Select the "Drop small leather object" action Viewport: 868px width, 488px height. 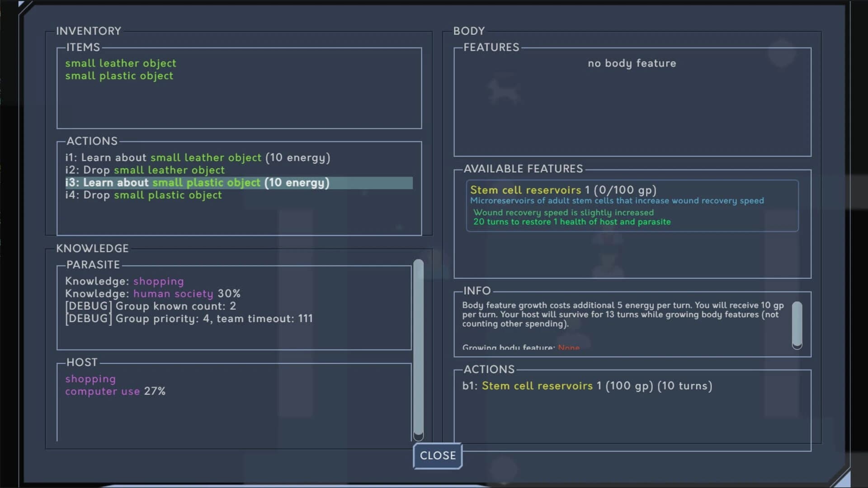point(145,170)
